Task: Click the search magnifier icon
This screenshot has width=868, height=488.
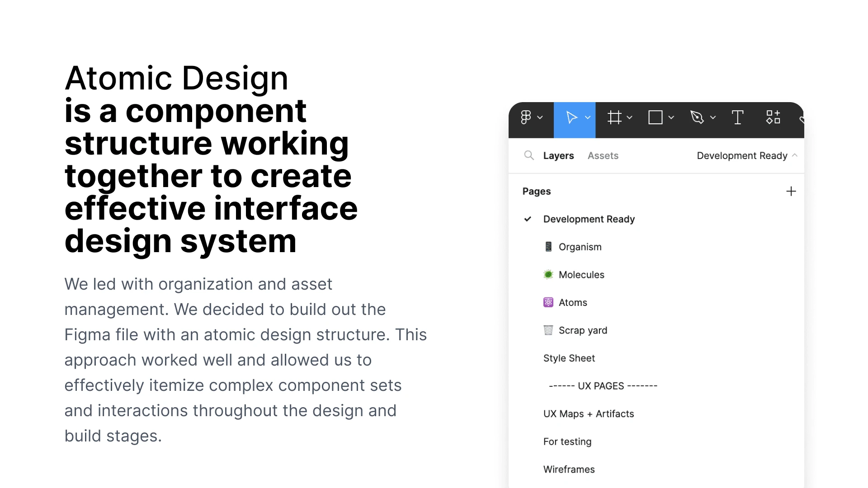Action: pos(528,155)
